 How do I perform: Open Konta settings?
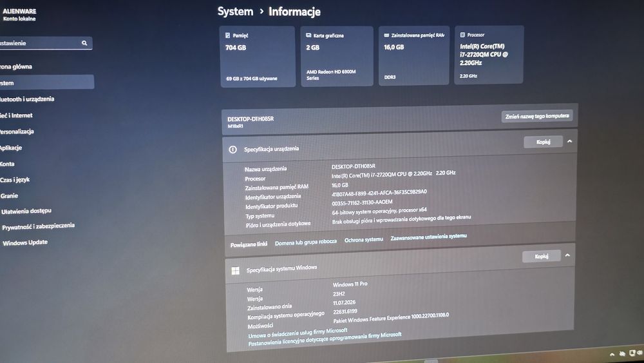[x=7, y=164]
